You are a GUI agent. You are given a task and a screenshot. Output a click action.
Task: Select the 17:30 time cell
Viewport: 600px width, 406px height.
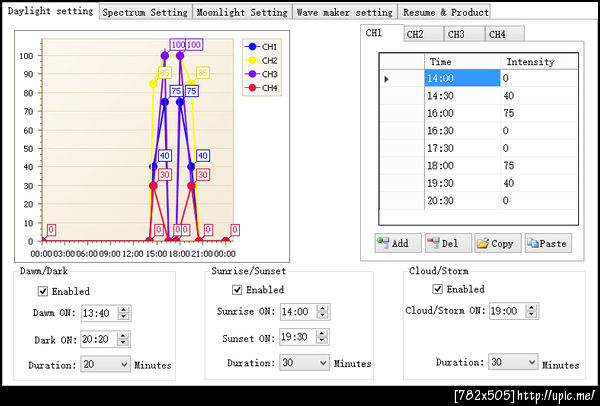(x=462, y=148)
